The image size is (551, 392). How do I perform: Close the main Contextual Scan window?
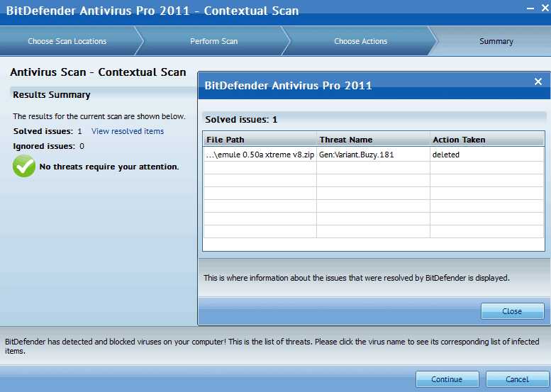[545, 8]
